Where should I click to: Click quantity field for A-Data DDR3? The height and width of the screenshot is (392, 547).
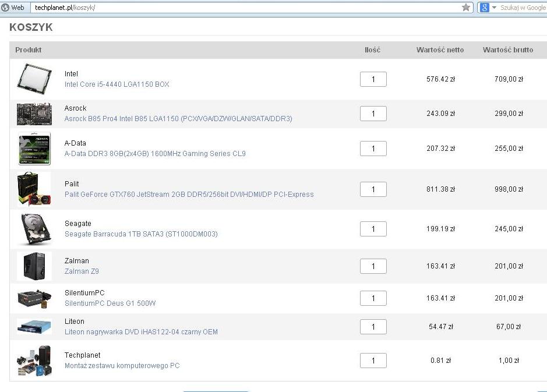pos(373,149)
